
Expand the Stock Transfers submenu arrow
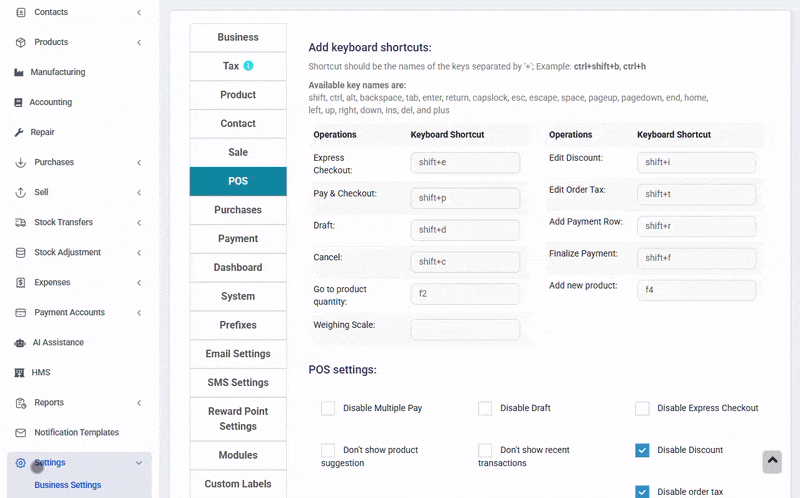[x=139, y=222]
